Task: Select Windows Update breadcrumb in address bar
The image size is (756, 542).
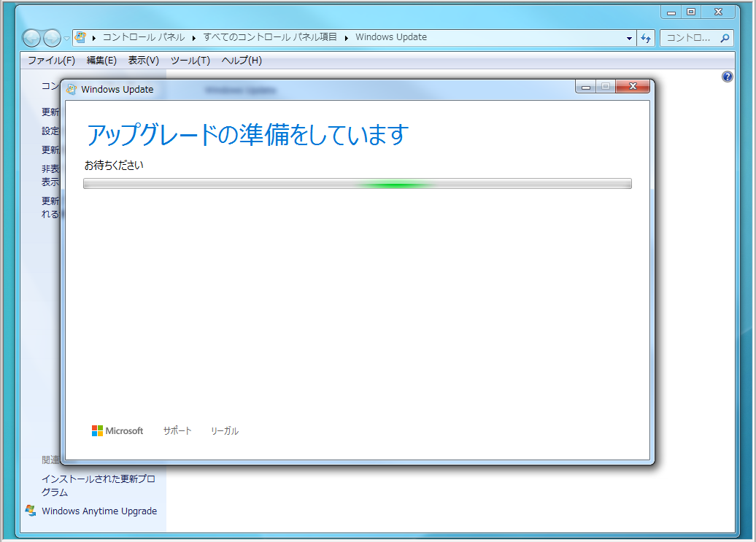Action: pos(391,37)
